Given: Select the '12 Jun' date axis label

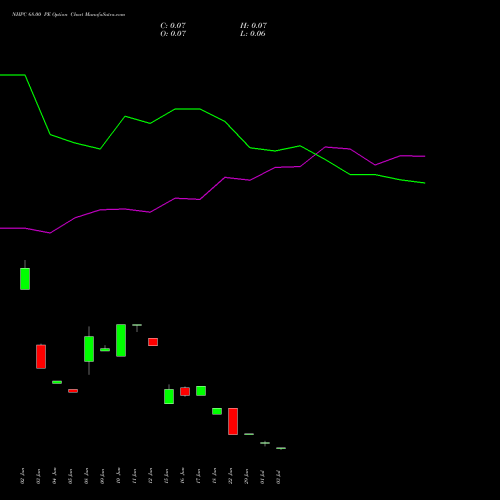Looking at the screenshot, I should pos(150,476).
